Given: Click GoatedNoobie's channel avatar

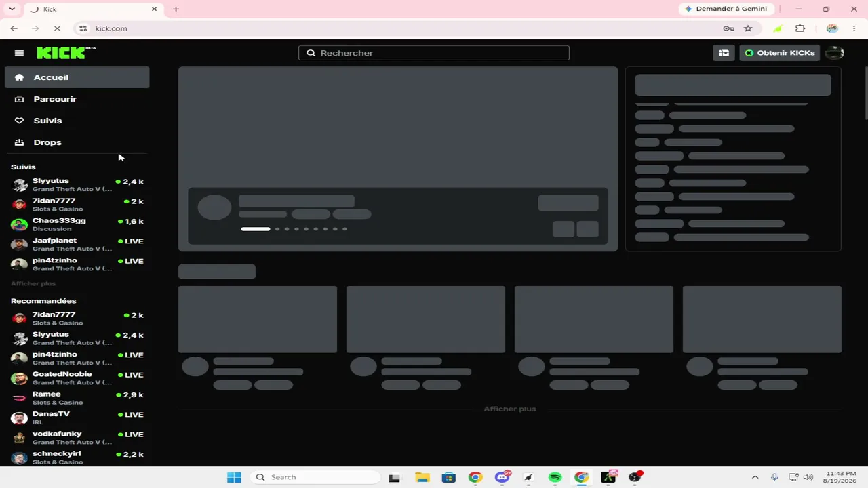Looking at the screenshot, I should pyautogui.click(x=20, y=378).
